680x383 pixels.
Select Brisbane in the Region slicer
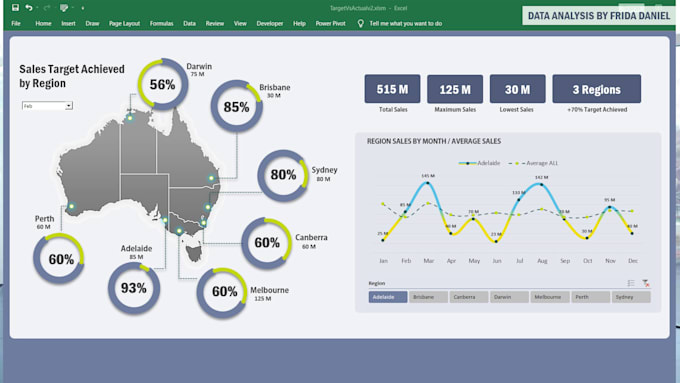click(428, 297)
